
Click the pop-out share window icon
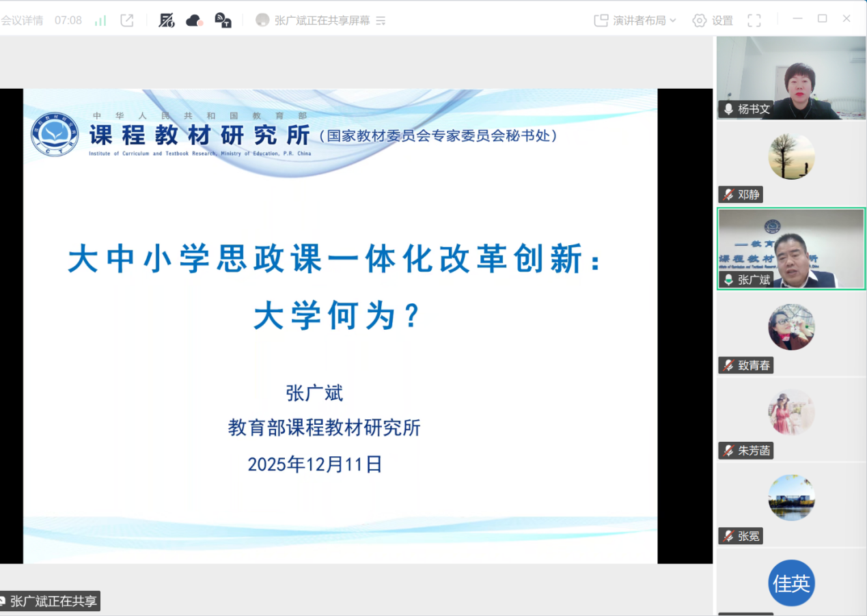tap(127, 20)
